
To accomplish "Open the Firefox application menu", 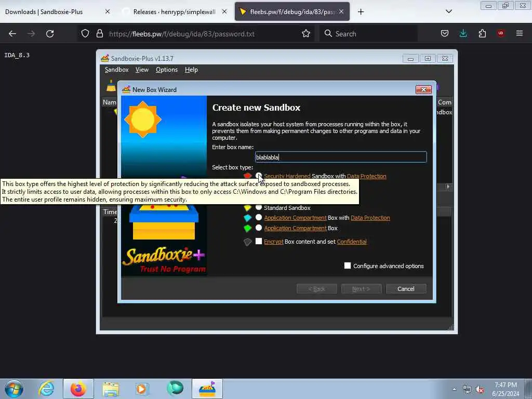I will coord(520,33).
